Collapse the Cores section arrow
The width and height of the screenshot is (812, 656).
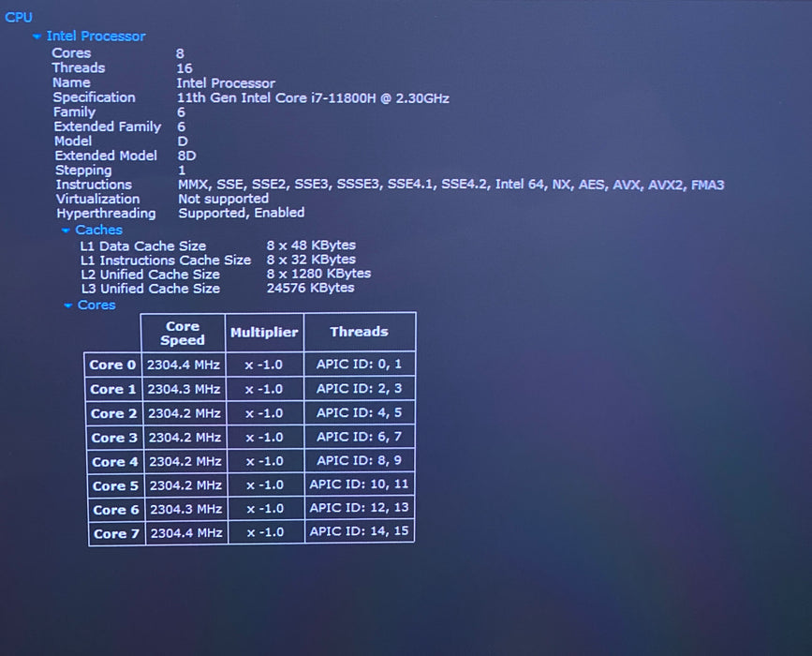click(67, 306)
